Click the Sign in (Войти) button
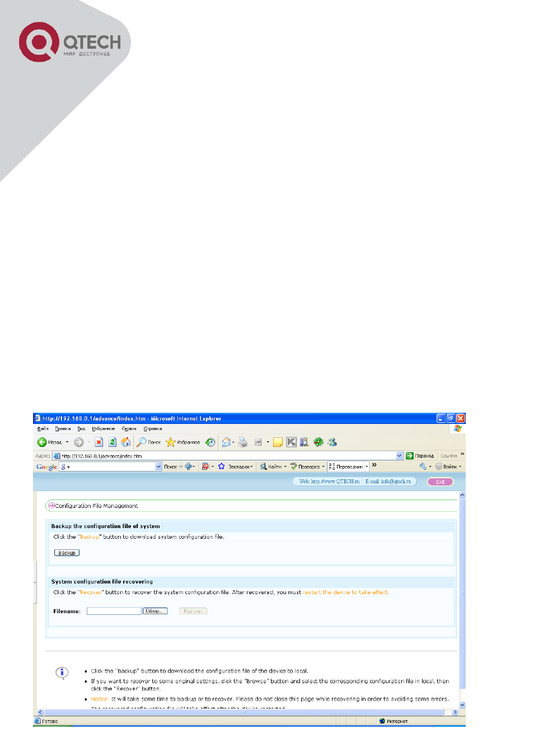Viewport: 534px width, 756px height. (446, 466)
